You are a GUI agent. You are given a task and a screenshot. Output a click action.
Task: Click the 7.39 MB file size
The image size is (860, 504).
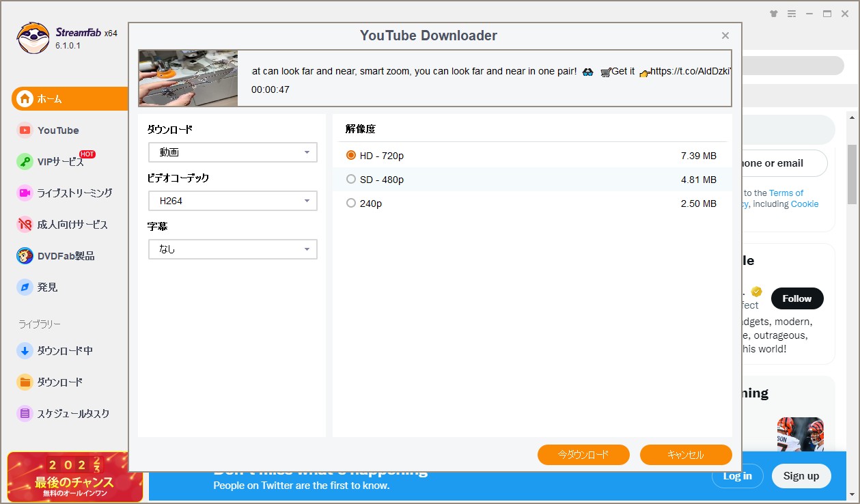point(699,156)
